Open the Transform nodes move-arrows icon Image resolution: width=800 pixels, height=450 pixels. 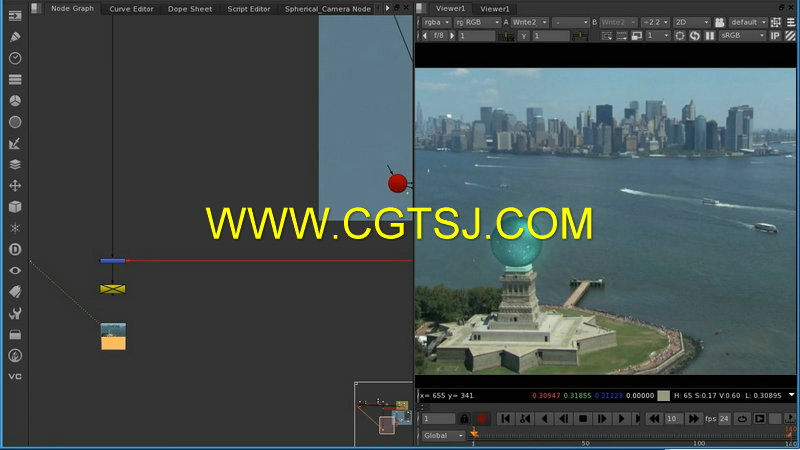[x=15, y=186]
